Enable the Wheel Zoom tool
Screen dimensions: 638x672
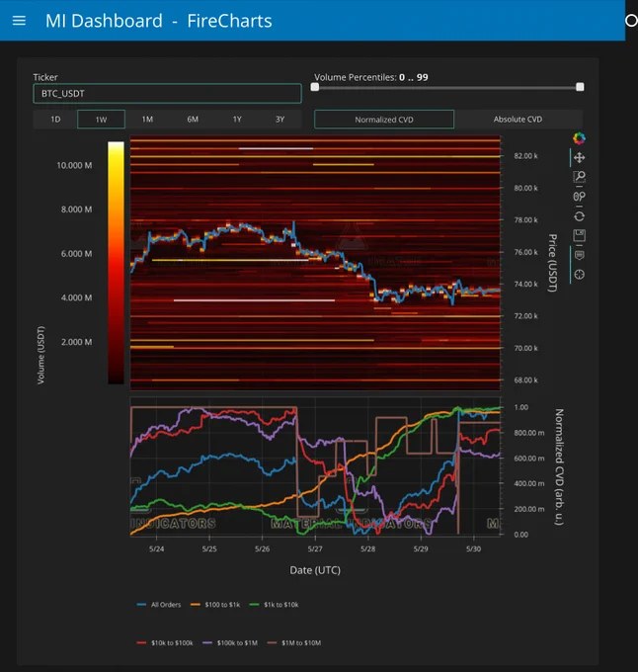(579, 197)
